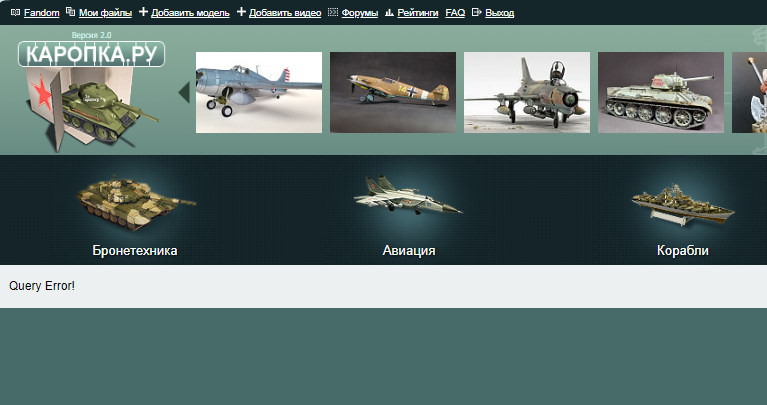Open the Fandom link
767x405 pixels.
click(x=42, y=13)
